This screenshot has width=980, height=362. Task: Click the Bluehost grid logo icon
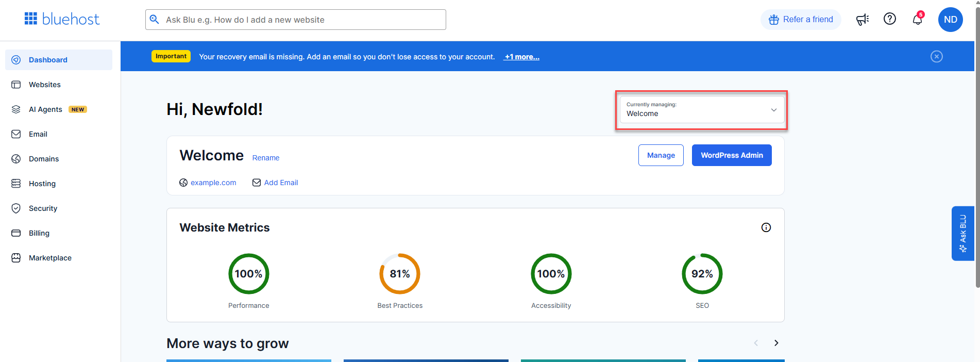point(31,19)
